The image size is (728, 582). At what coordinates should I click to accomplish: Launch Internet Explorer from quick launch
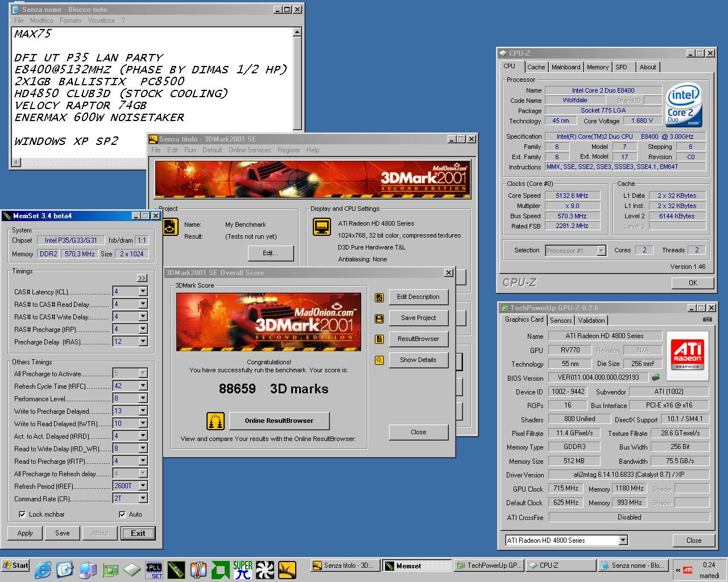pos(43,569)
